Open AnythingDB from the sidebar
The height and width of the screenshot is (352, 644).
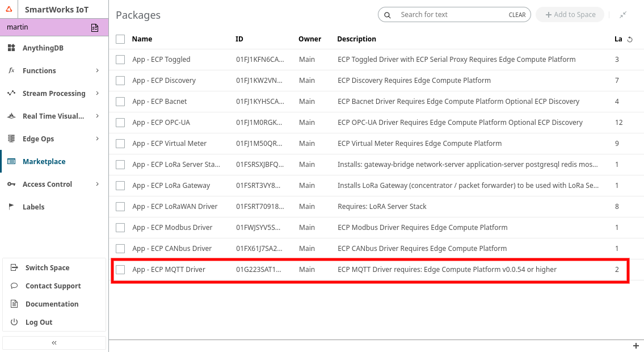pos(43,48)
